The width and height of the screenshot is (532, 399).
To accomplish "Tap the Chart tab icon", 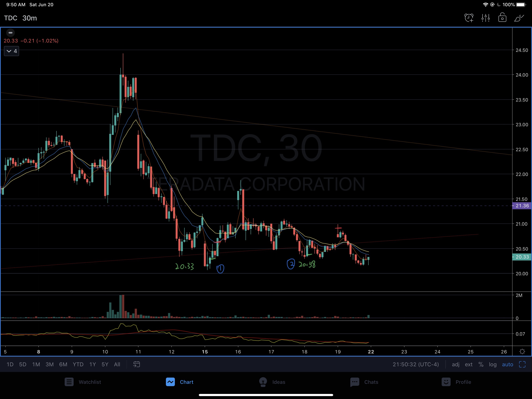I will point(170,382).
